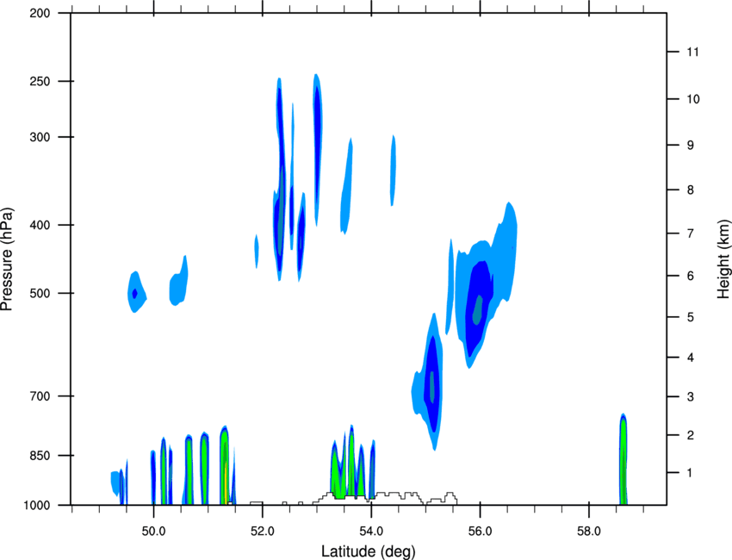
Task: Click the "Pressure (hPa)" axis title
Action: [7, 259]
